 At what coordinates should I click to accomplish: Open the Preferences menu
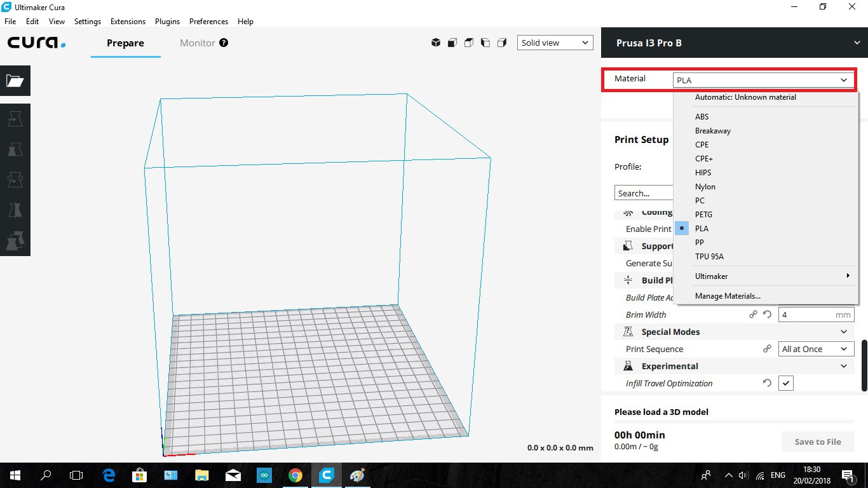pos(208,21)
